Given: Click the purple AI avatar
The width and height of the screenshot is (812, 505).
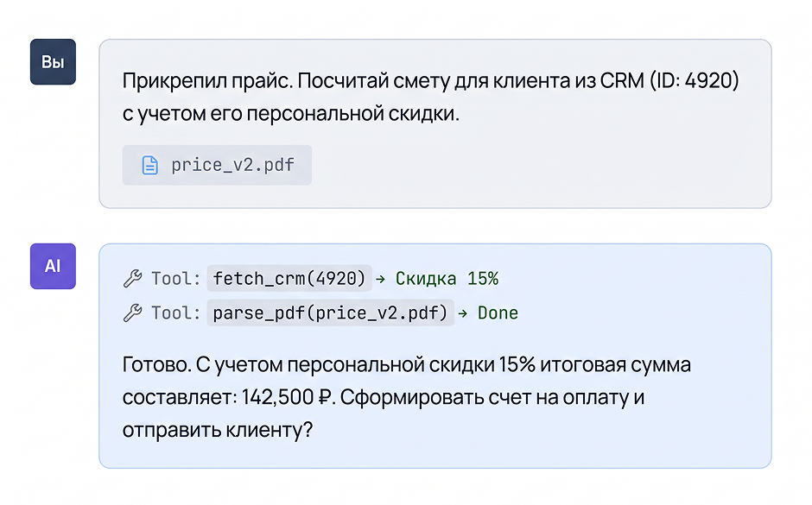Looking at the screenshot, I should click(x=53, y=266).
